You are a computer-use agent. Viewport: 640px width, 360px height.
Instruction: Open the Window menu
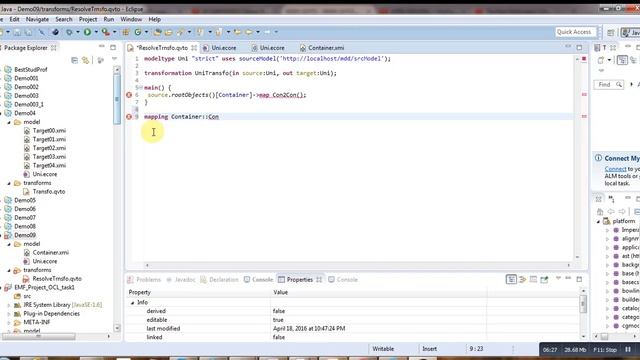[x=131, y=19]
